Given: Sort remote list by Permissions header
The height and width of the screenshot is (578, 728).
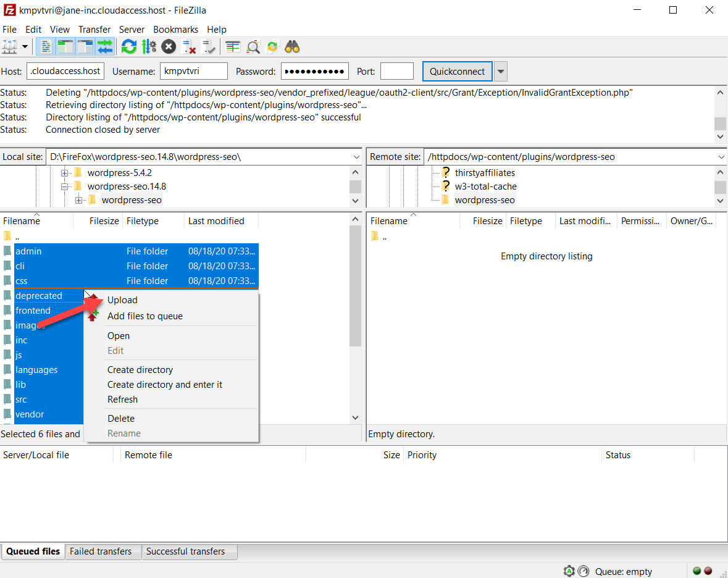Looking at the screenshot, I should click(x=641, y=221).
